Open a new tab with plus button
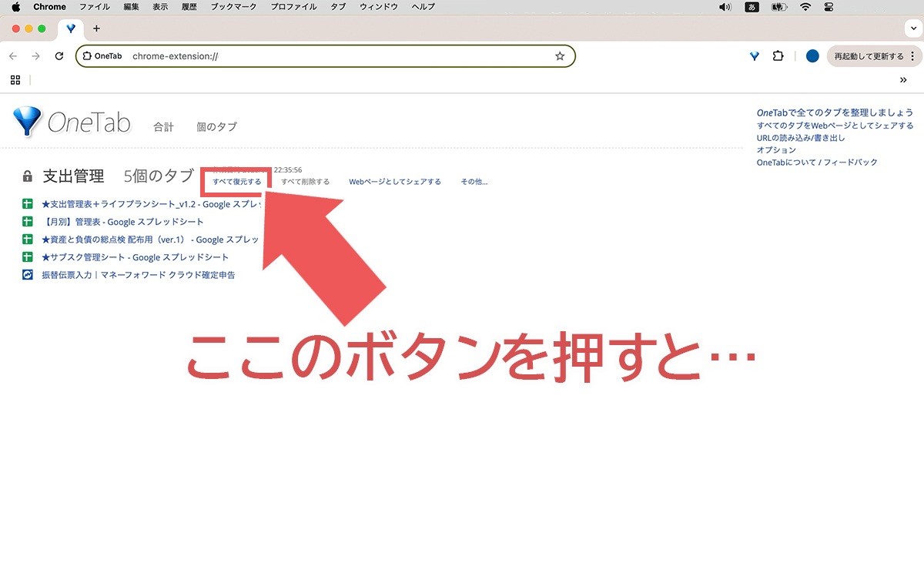924x580 pixels. pyautogui.click(x=96, y=28)
